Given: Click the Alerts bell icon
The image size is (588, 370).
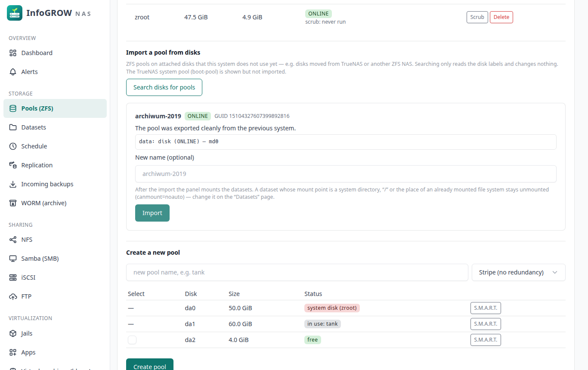Looking at the screenshot, I should (13, 72).
